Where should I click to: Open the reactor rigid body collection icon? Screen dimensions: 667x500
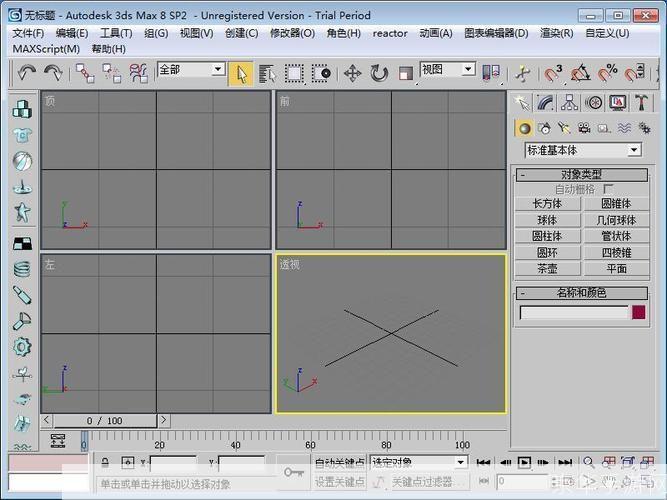(x=22, y=109)
